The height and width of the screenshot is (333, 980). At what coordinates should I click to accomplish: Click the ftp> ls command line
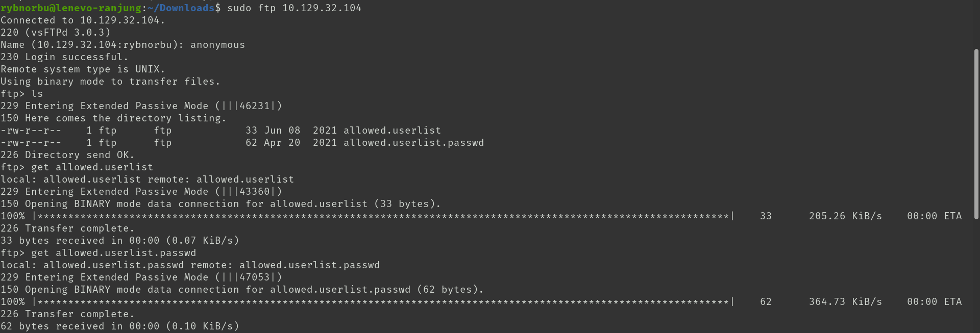(22, 94)
